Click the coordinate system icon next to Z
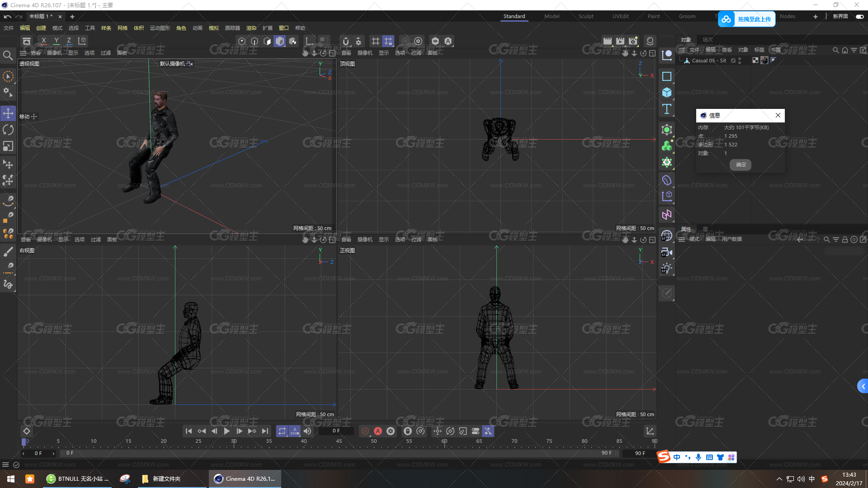This screenshot has width=868, height=488. [x=82, y=41]
